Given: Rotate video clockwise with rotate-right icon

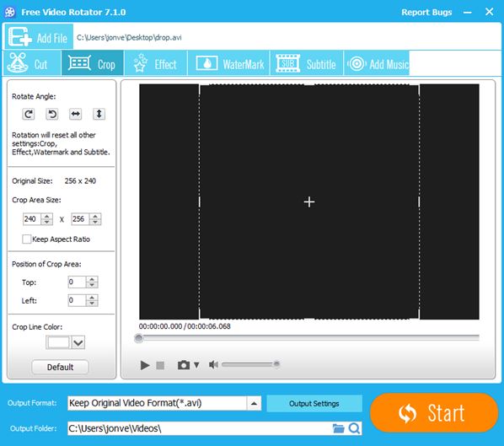Looking at the screenshot, I should pyautogui.click(x=29, y=114).
